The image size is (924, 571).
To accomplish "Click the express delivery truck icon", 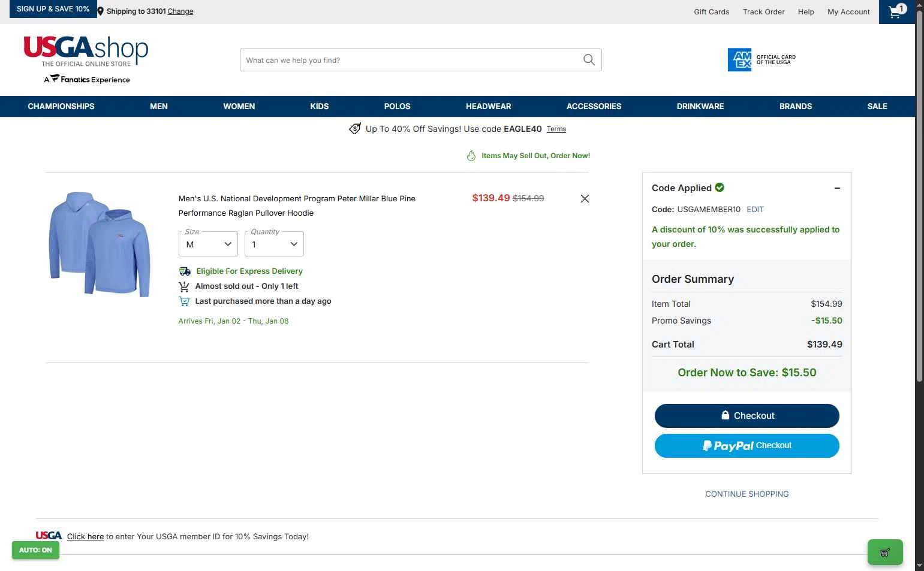I will tap(185, 271).
